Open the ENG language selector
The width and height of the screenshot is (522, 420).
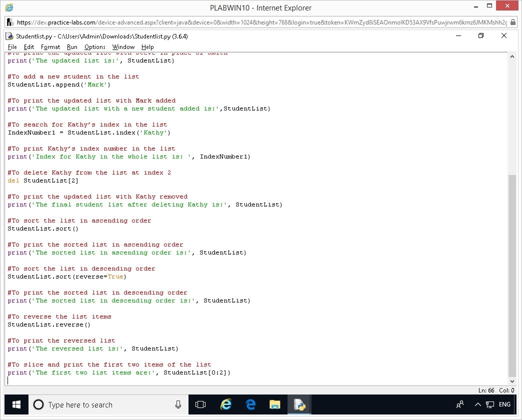click(x=504, y=404)
